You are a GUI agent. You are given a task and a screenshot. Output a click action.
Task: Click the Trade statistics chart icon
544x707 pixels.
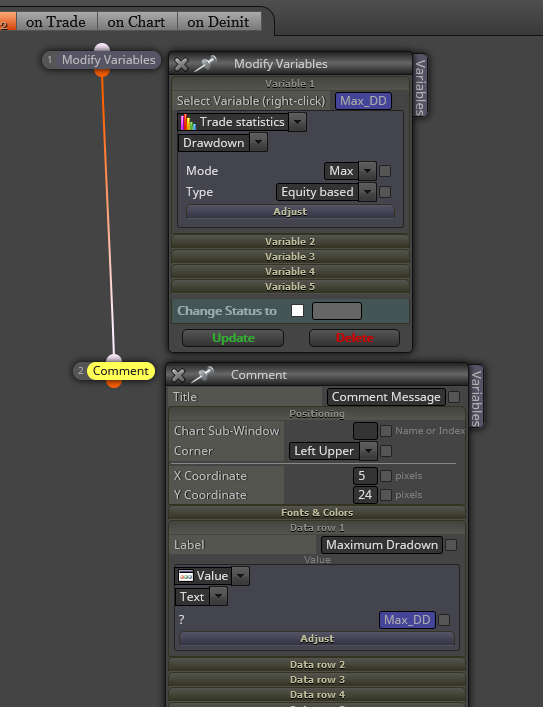[x=188, y=122]
